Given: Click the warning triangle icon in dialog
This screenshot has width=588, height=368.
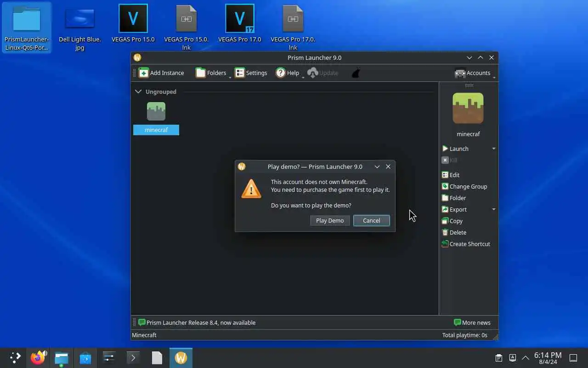Looking at the screenshot, I should coord(251,189).
